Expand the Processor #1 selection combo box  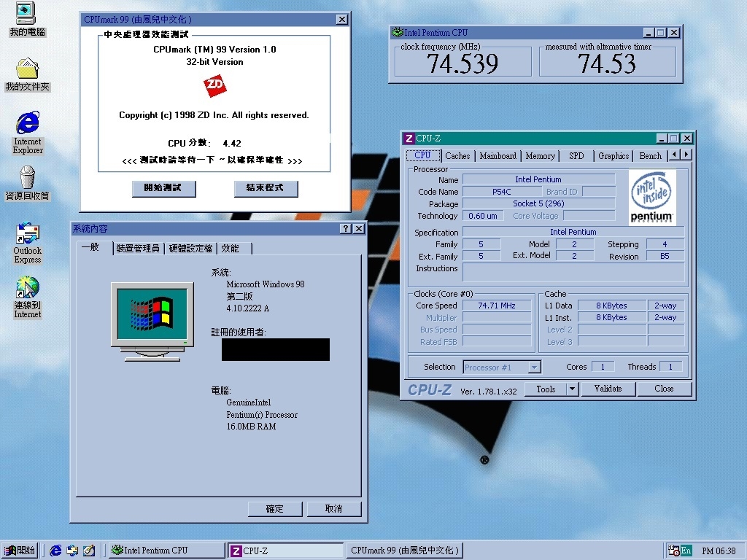point(534,367)
